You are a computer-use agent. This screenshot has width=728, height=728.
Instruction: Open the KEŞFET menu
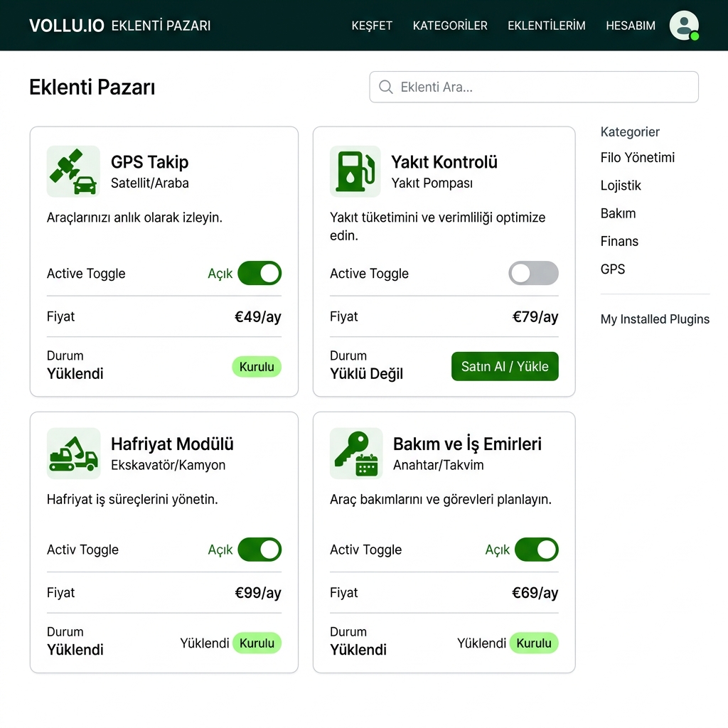click(372, 26)
